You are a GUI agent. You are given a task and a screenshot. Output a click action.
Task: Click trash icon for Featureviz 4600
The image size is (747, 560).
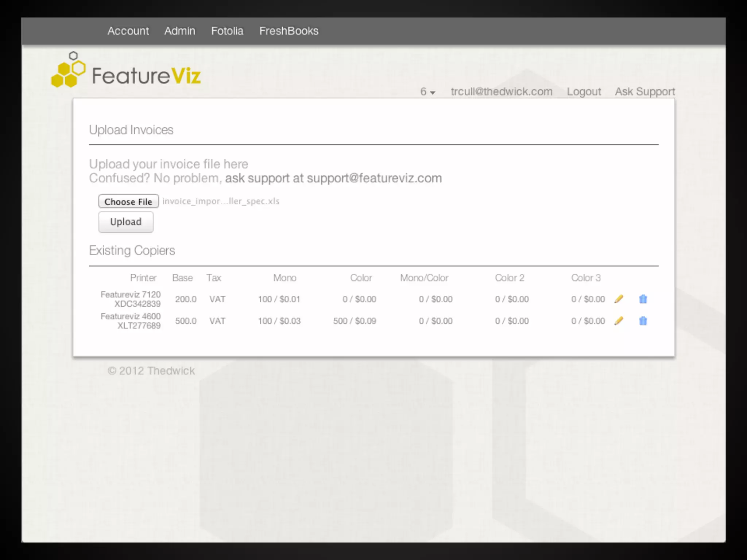[x=643, y=321]
